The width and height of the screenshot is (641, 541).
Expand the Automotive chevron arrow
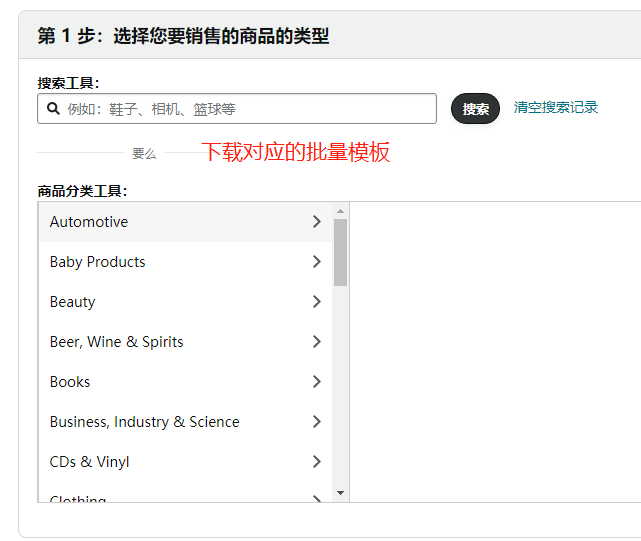(x=317, y=222)
